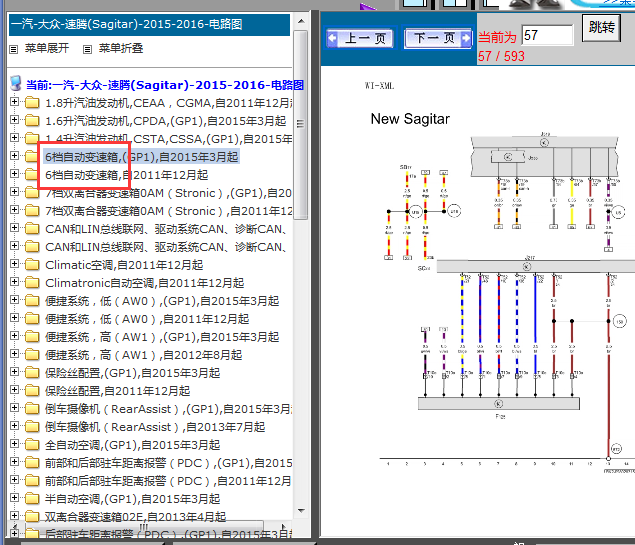Go to the next page (下一页)
The image size is (635, 545).
[x=438, y=38]
